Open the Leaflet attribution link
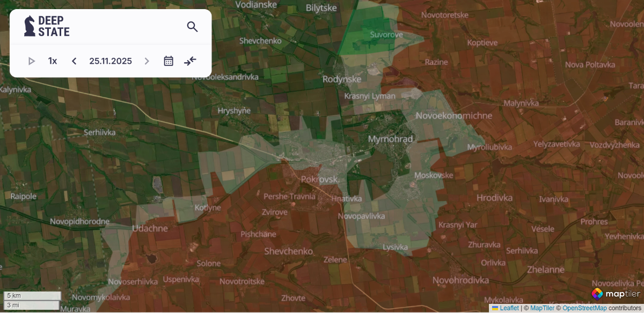 click(509, 308)
